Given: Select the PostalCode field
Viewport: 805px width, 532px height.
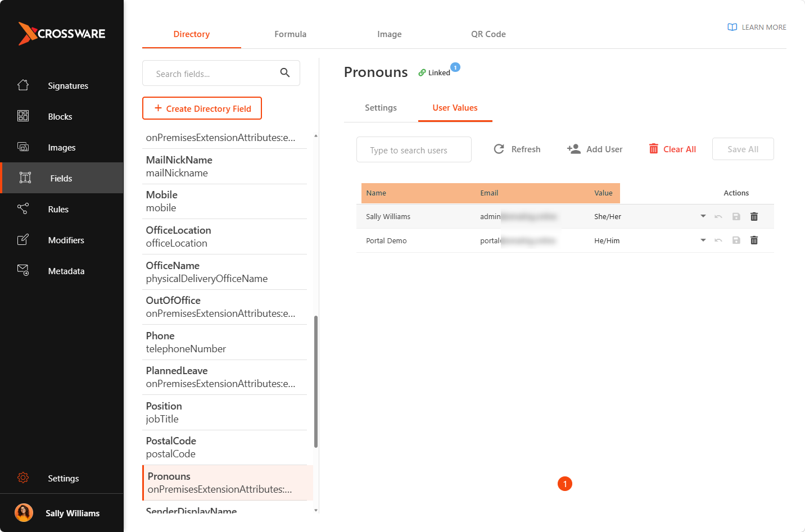Looking at the screenshot, I should point(225,447).
